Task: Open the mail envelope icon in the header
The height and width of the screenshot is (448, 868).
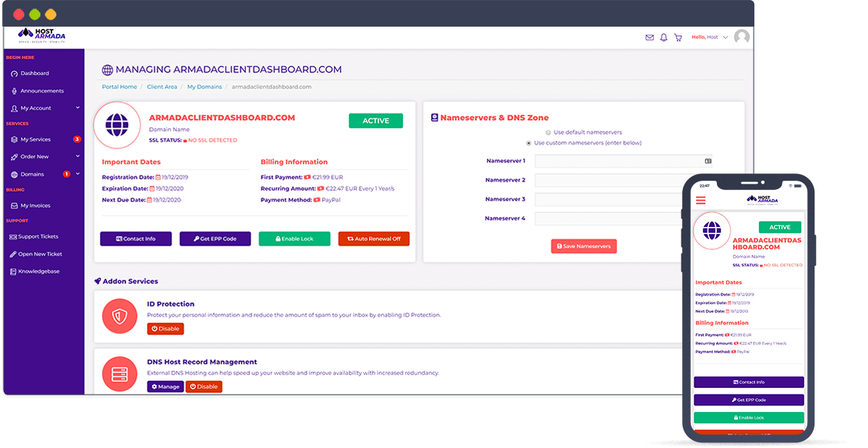Action: click(x=649, y=38)
